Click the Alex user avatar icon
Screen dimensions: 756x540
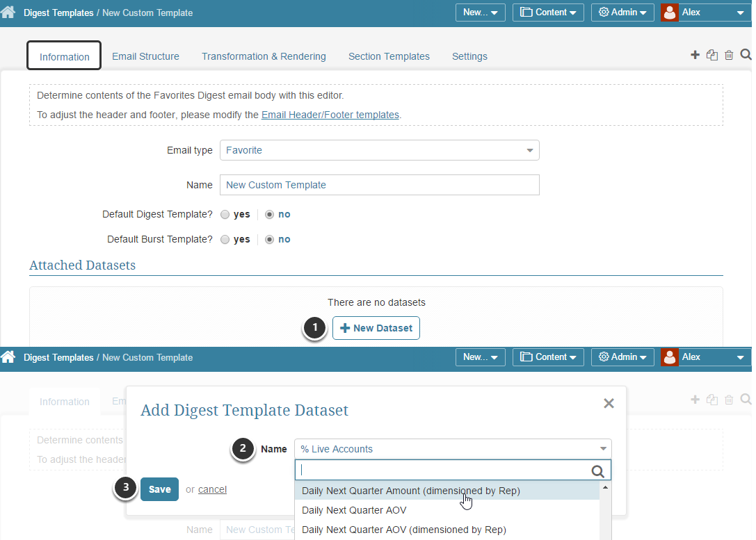[x=668, y=12]
